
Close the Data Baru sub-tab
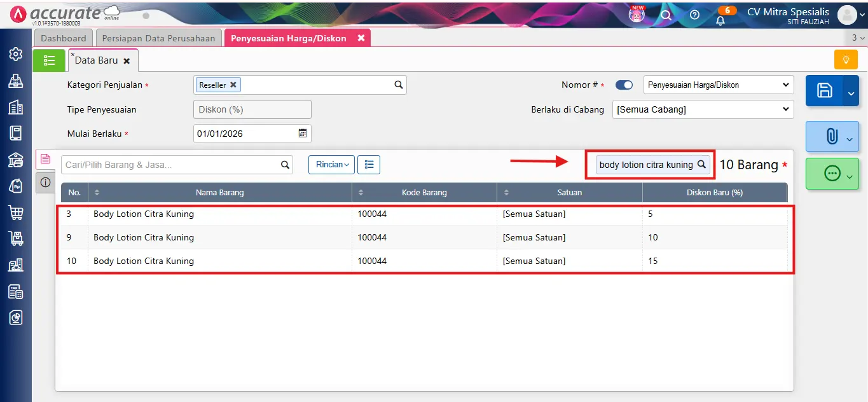tap(127, 61)
